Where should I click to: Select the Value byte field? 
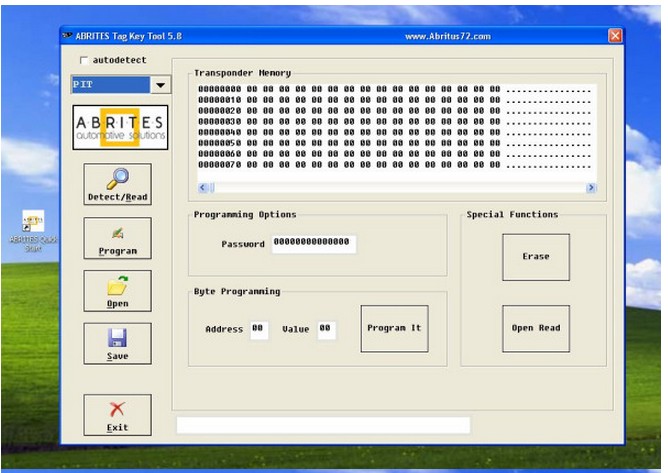(x=326, y=329)
